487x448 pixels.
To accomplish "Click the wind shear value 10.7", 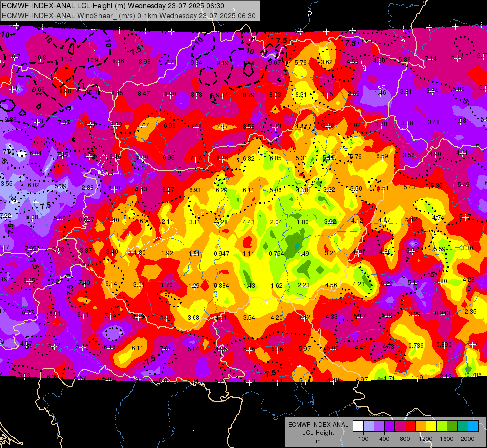I will point(14,57).
